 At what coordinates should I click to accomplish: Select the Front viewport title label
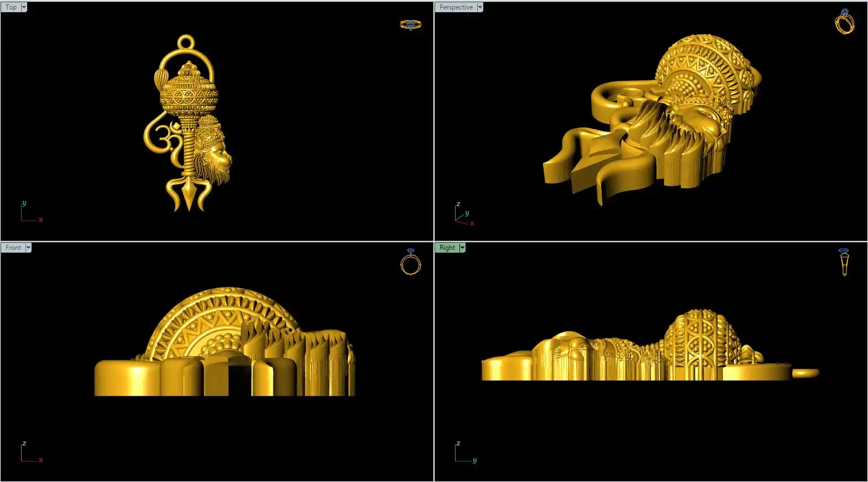coord(13,248)
